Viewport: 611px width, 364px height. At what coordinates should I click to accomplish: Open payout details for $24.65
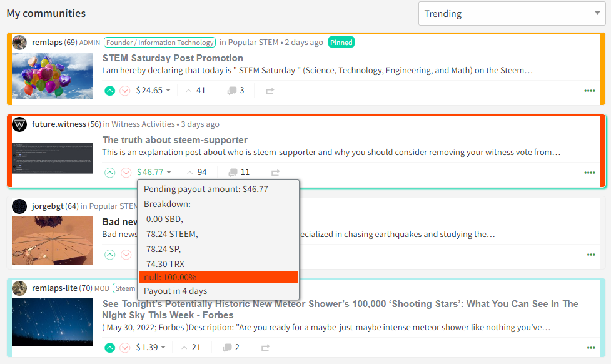pos(153,91)
